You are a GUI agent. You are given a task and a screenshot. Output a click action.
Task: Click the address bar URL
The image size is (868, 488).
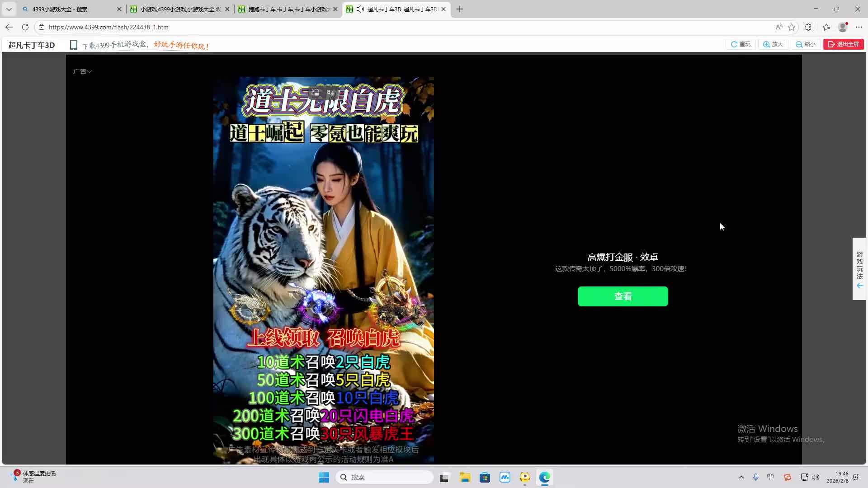tap(108, 27)
